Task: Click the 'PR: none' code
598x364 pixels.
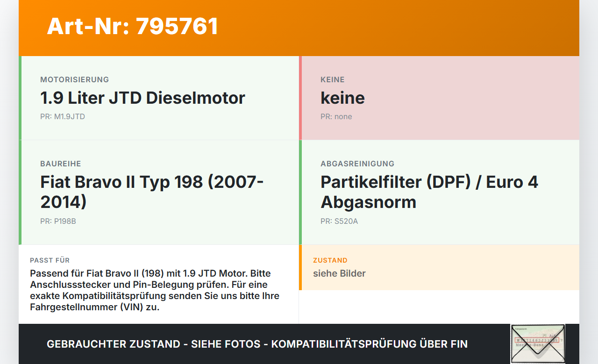Action: (336, 116)
